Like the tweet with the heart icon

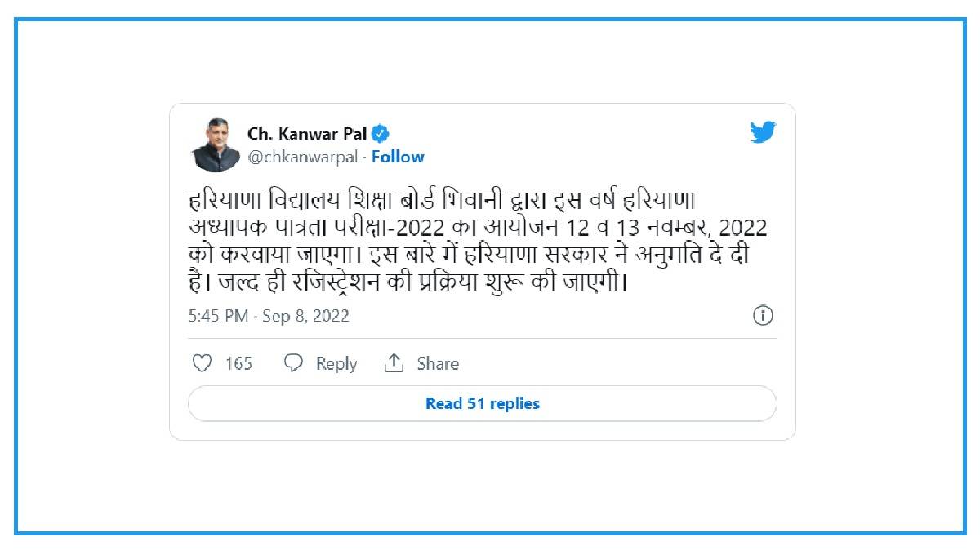[202, 363]
